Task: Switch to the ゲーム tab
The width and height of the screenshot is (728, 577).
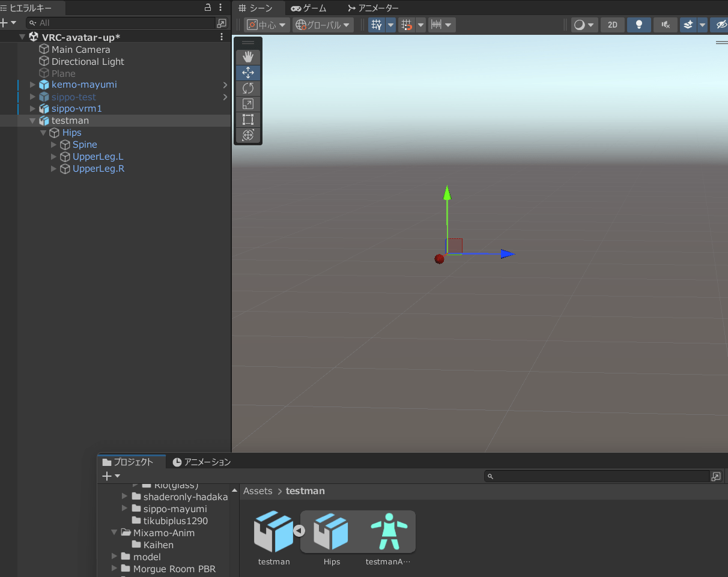Action: (309, 8)
